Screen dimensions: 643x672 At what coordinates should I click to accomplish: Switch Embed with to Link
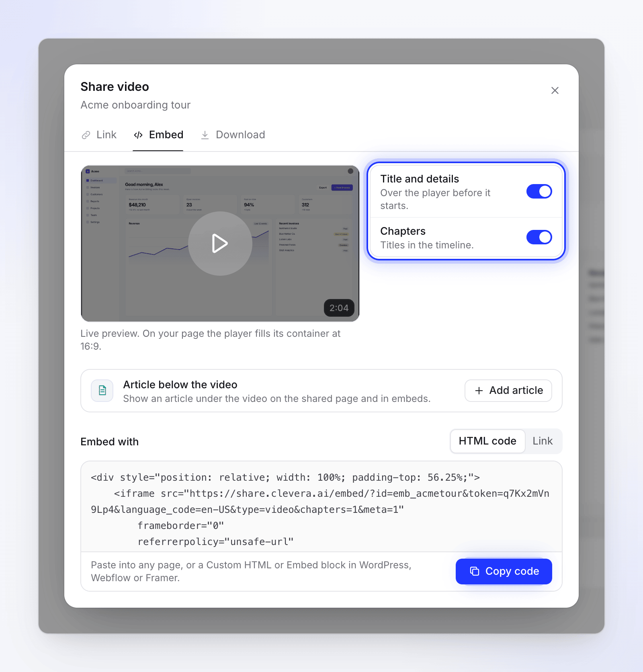pyautogui.click(x=543, y=441)
